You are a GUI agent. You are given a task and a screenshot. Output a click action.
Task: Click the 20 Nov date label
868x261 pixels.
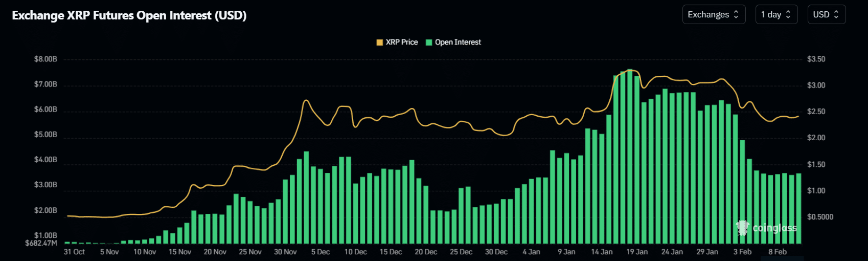[215, 252]
